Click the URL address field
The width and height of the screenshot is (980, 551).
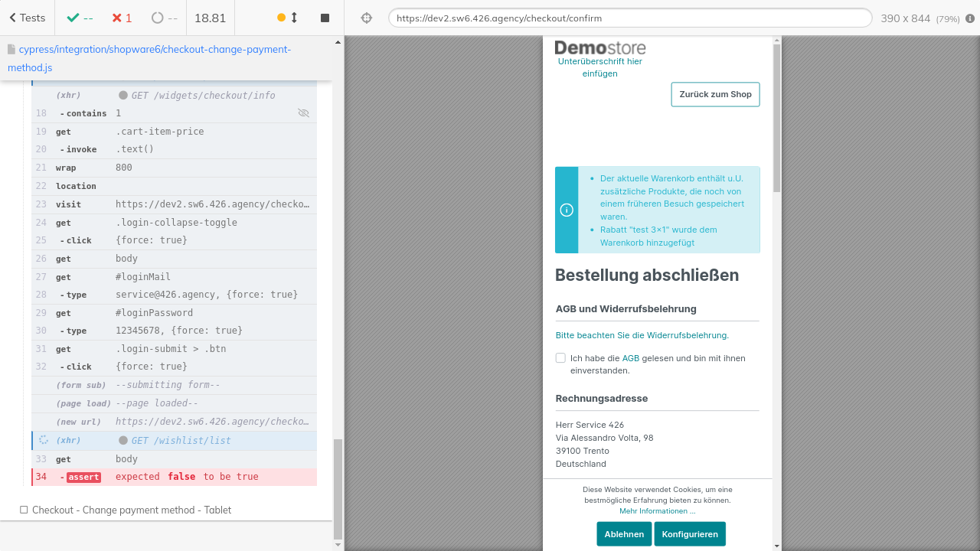coord(629,18)
